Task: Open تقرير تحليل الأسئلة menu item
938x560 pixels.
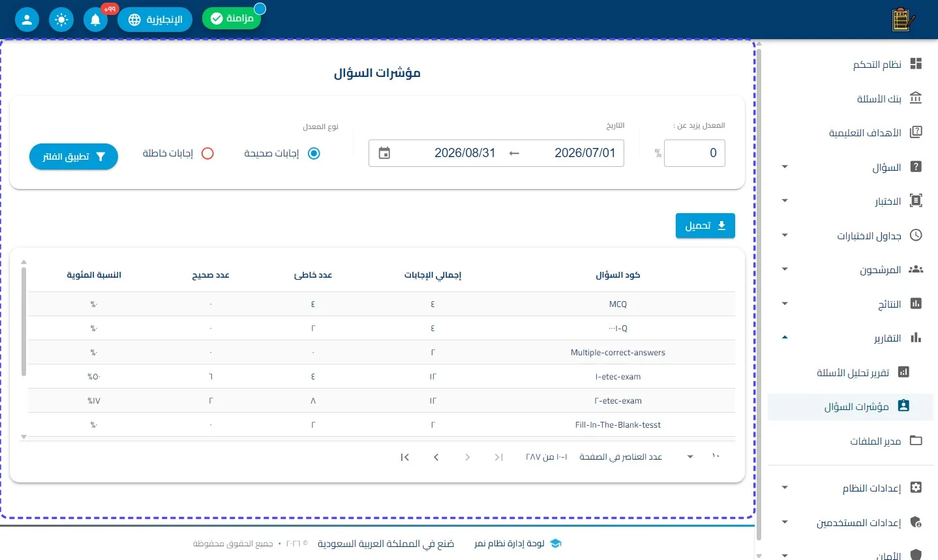Action: pos(851,372)
